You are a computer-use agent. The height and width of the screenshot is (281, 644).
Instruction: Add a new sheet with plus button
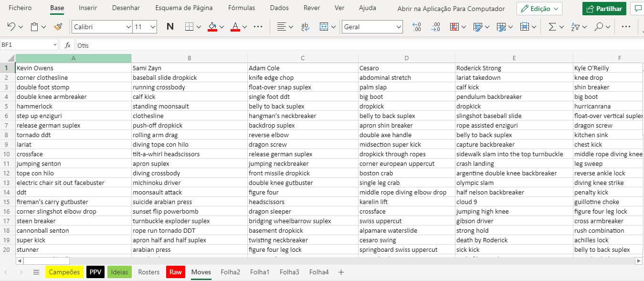point(341,272)
